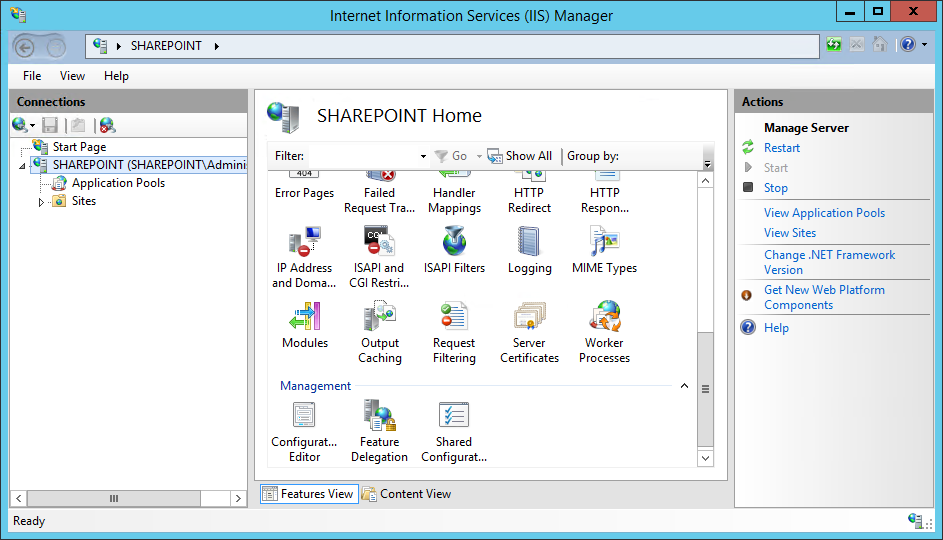The height and width of the screenshot is (540, 943).
Task: Open the File menu
Action: (x=32, y=76)
